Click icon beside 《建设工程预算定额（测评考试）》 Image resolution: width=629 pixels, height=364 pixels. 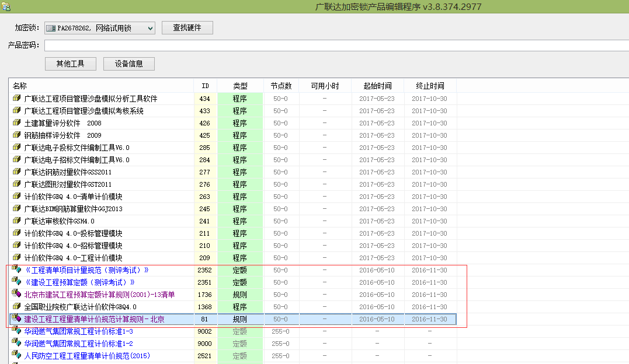pos(16,281)
